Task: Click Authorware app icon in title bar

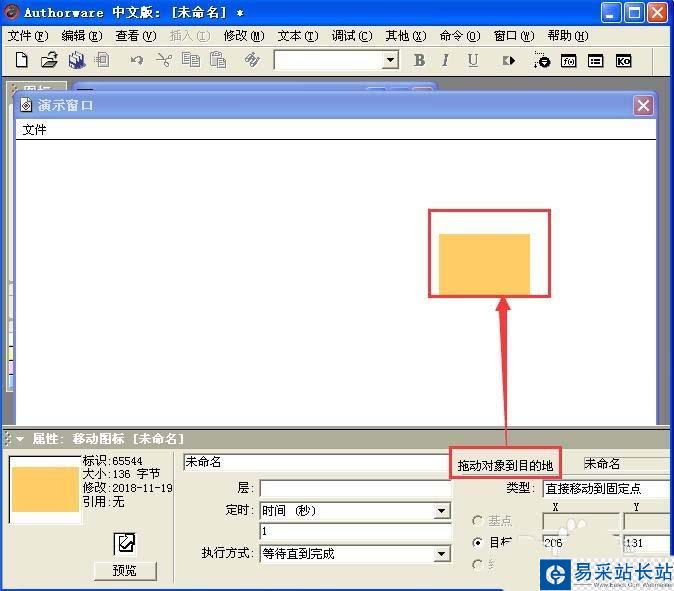Action: pos(11,12)
